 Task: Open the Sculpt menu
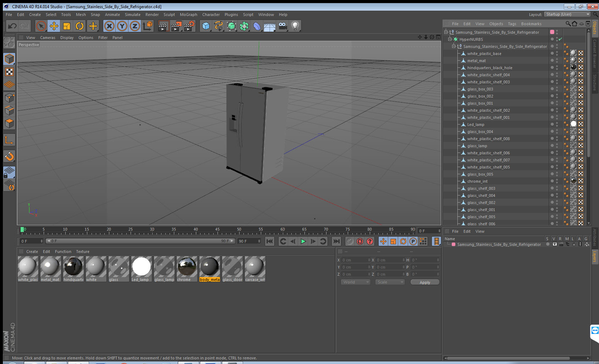point(169,15)
